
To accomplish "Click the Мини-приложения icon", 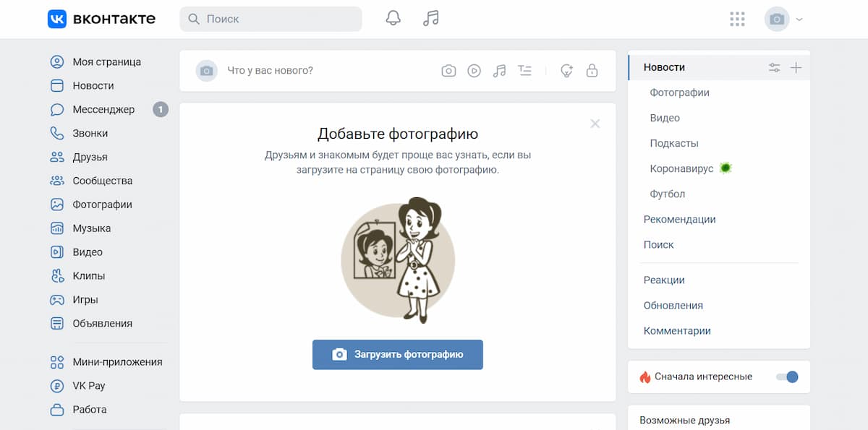I will pyautogui.click(x=57, y=362).
